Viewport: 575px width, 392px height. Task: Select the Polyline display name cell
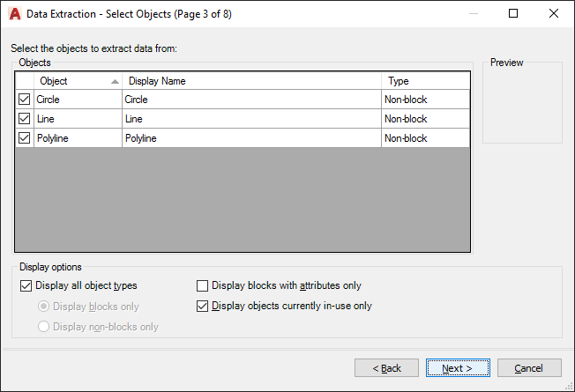(251, 138)
